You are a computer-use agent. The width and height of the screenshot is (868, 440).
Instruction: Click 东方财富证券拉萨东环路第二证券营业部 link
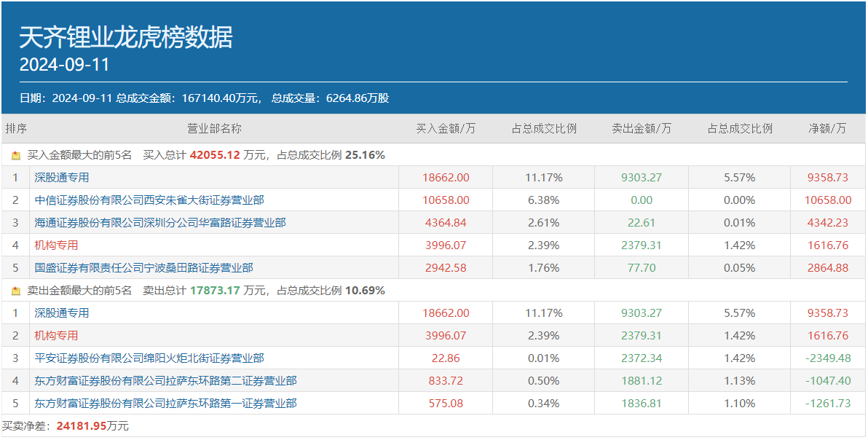click(x=165, y=380)
